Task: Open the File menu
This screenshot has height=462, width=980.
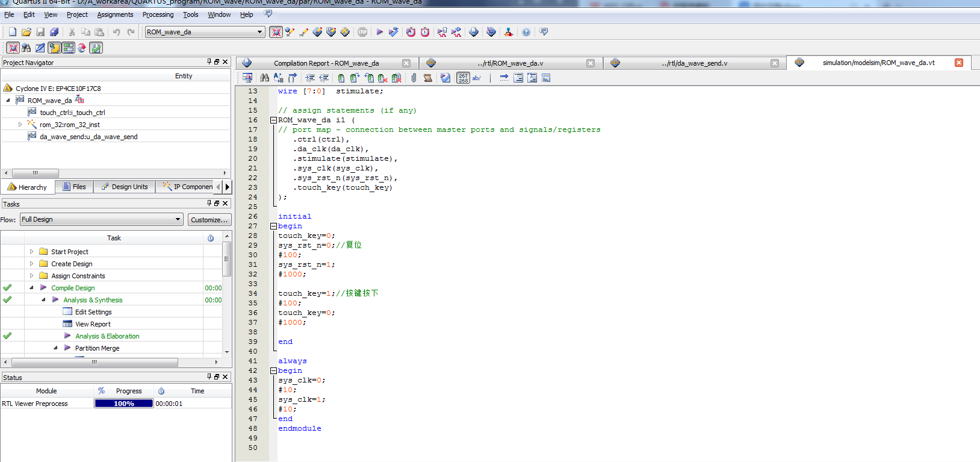Action: (x=9, y=14)
